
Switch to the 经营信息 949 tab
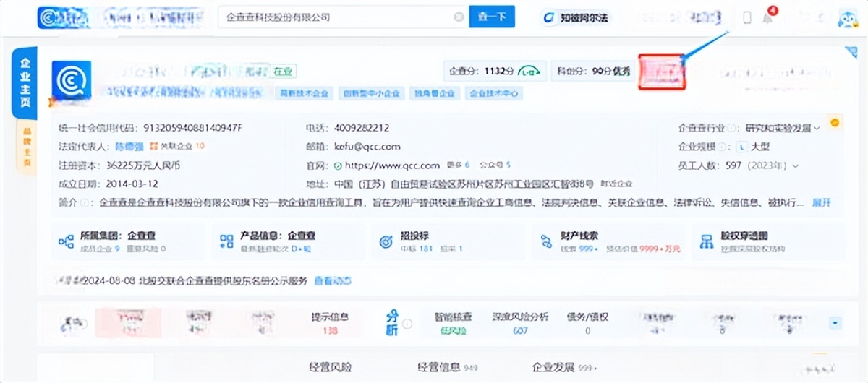coord(447,367)
